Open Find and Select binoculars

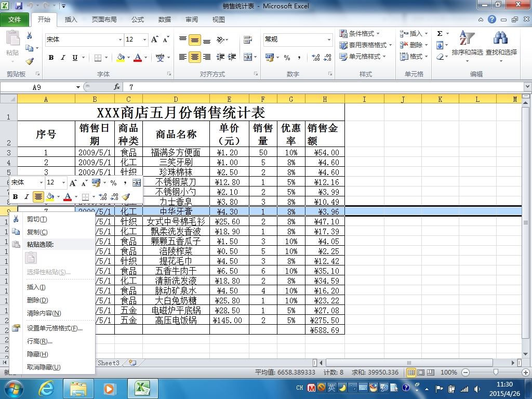(501, 46)
